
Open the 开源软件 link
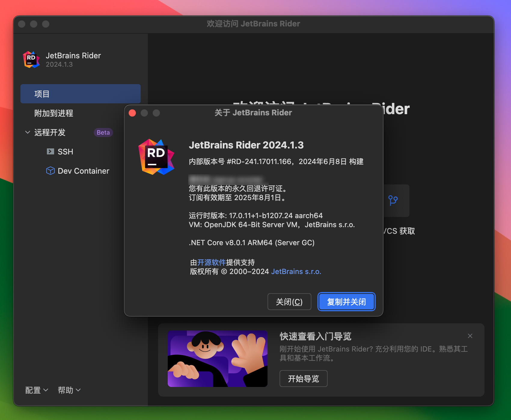pyautogui.click(x=211, y=262)
